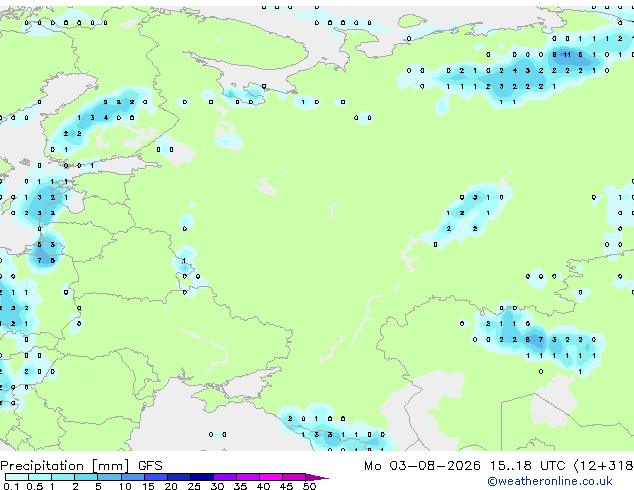Select the dark navy swatch between 25 and 30
634x490 pixels.
201,477
